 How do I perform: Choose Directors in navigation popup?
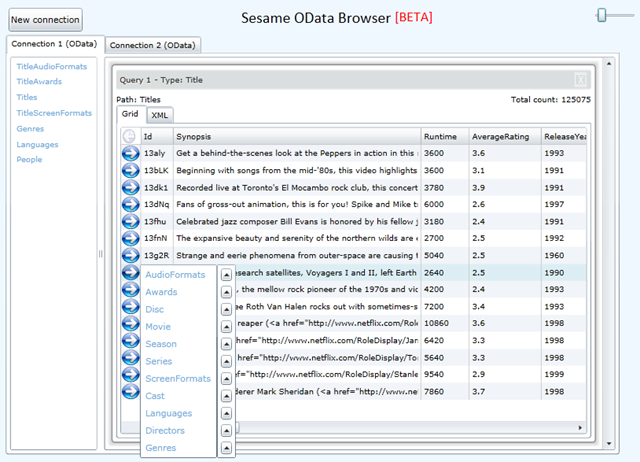(x=165, y=431)
